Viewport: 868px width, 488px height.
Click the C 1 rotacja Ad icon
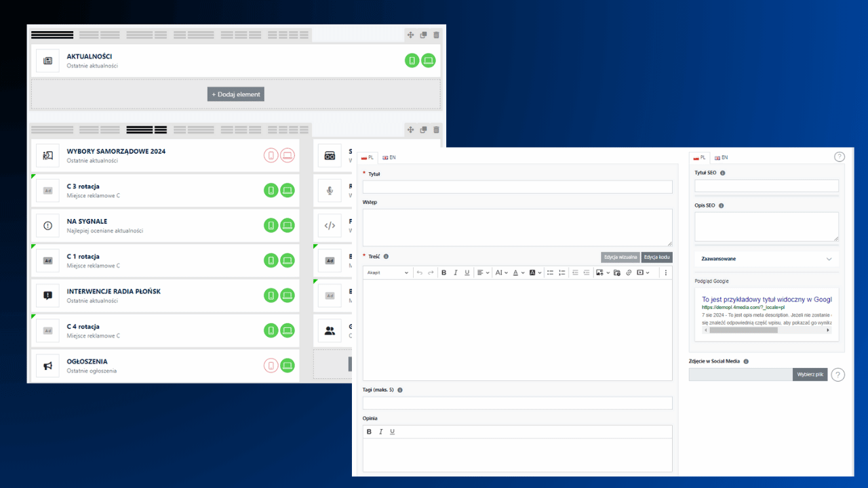point(47,260)
